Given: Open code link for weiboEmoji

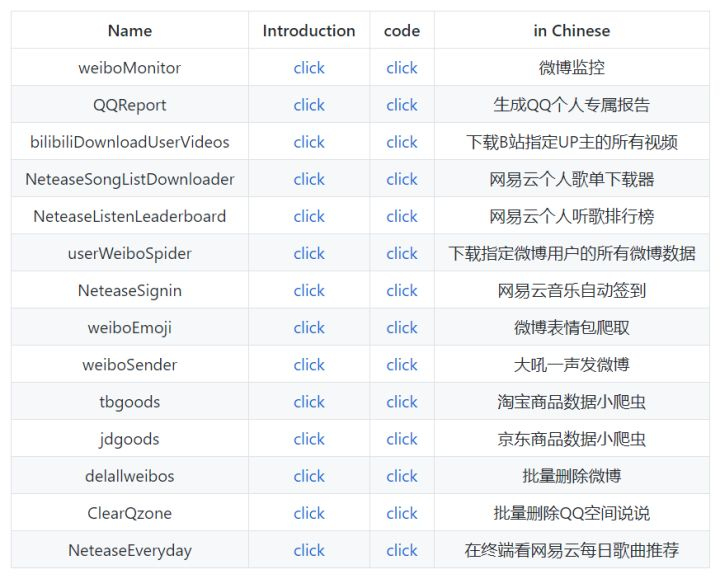Looking at the screenshot, I should 402,328.
